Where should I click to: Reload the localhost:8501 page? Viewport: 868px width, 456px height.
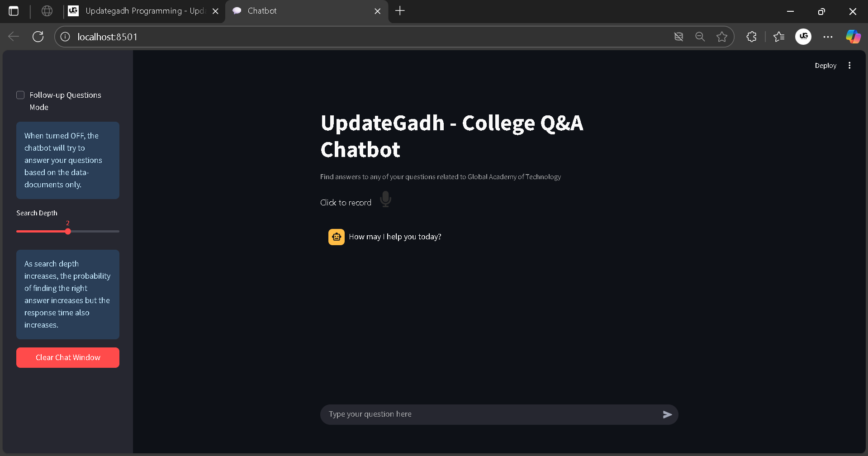(38, 37)
